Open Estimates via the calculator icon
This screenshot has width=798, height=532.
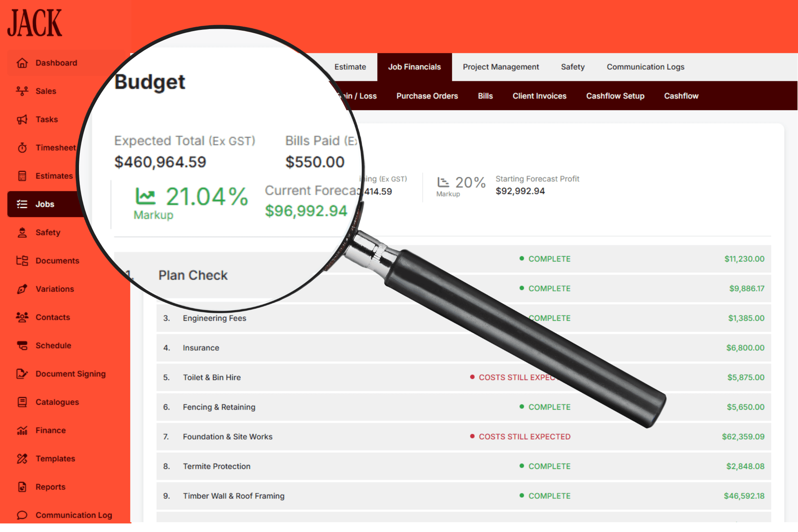click(22, 176)
